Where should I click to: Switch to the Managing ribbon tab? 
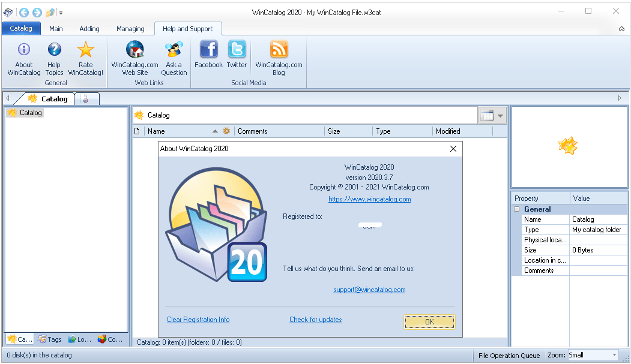(x=130, y=29)
